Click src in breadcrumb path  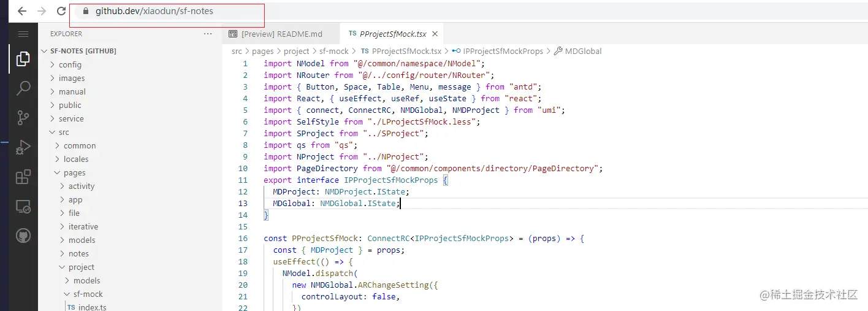click(x=237, y=52)
